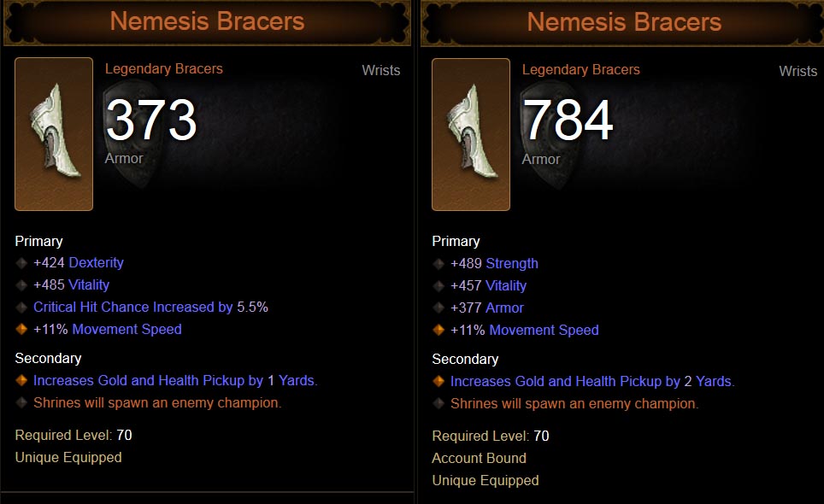This screenshot has width=824, height=504.
Task: Click the orange bullet beside right Movement Speed
Action: [x=438, y=331]
